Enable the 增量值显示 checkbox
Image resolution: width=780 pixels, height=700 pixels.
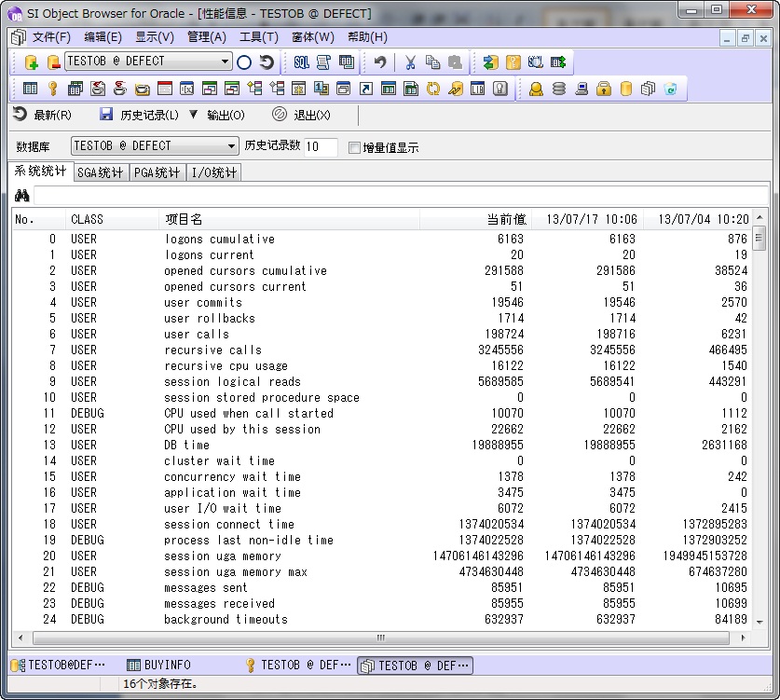(x=354, y=147)
